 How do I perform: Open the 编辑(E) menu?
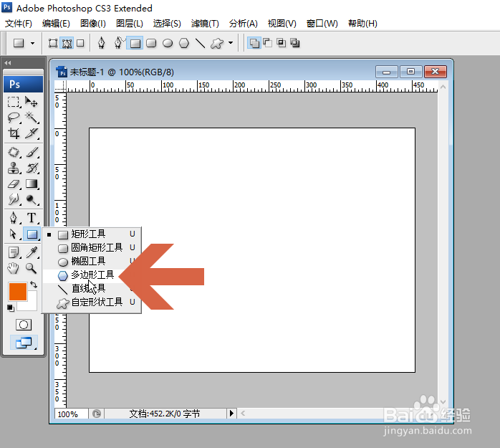(x=56, y=24)
